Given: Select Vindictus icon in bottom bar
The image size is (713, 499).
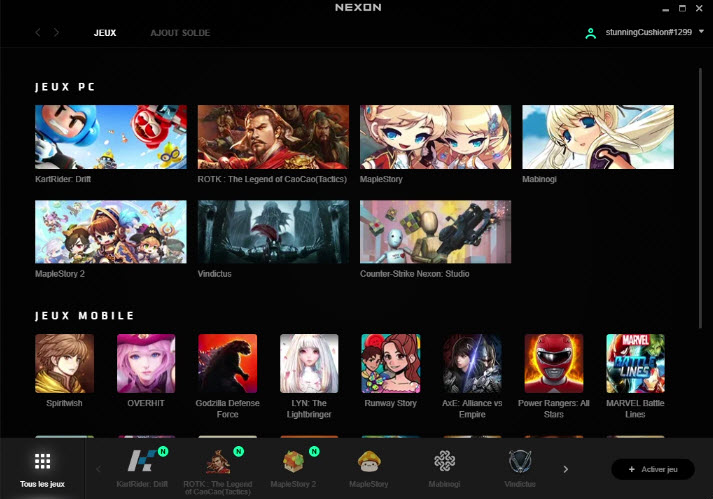Looking at the screenshot, I should click(519, 461).
